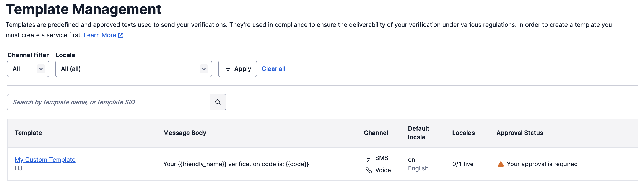Select the 'Your approval is required' status text
The image size is (644, 186).
click(x=542, y=164)
